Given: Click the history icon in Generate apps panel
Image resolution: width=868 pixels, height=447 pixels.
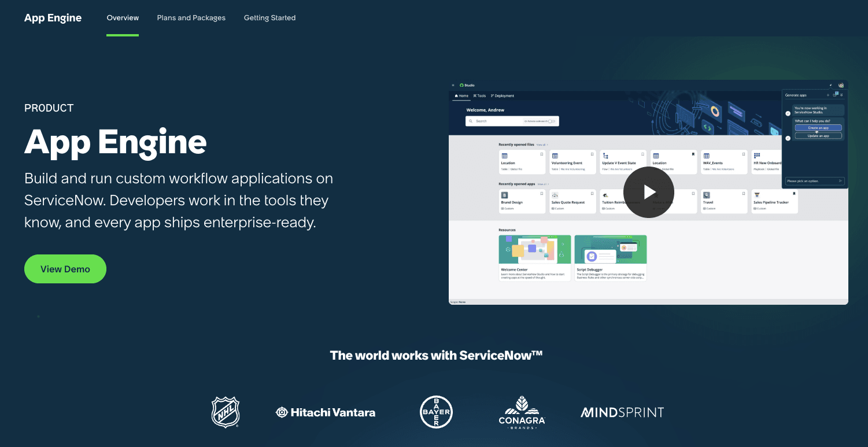Looking at the screenshot, I should 834,95.
